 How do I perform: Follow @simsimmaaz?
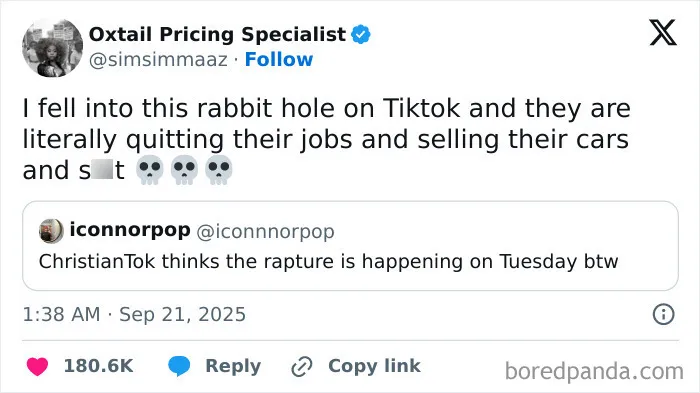click(279, 59)
